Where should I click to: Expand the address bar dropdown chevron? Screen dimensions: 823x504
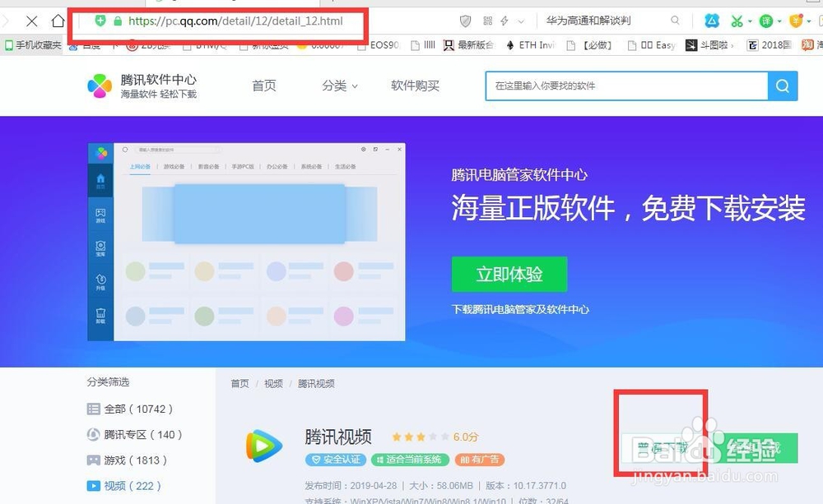(521, 21)
